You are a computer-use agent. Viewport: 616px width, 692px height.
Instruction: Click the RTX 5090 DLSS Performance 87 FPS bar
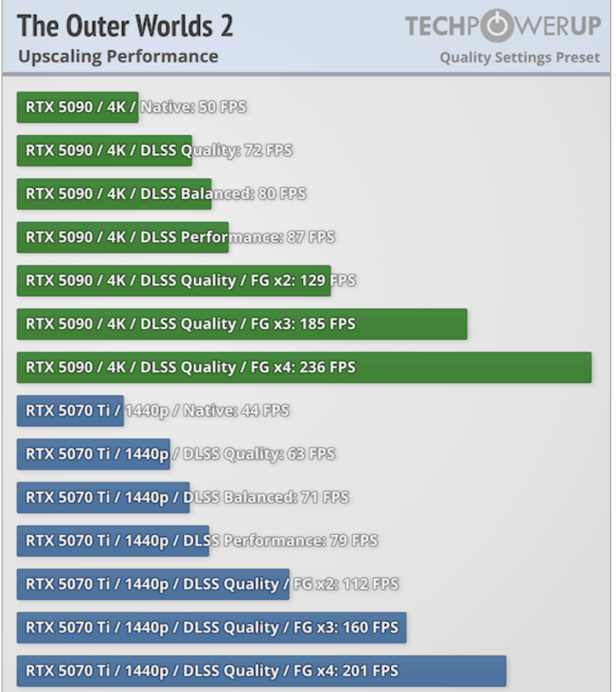[122, 237]
